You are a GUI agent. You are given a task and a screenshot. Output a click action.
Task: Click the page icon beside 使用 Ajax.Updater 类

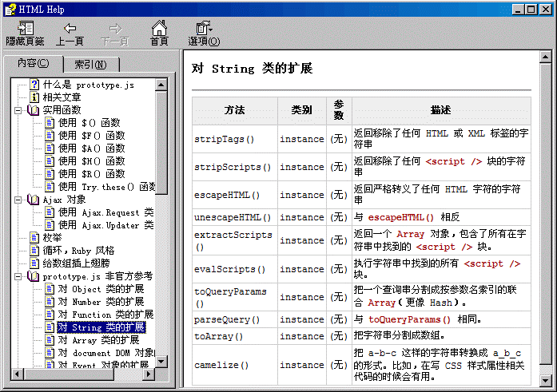coord(50,225)
